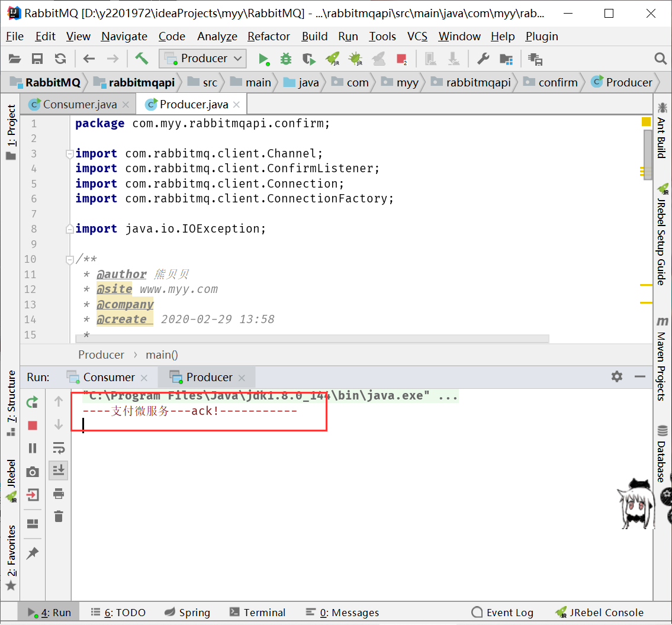Click the editor horizontal scrollbar
672x625 pixels.
click(x=312, y=339)
